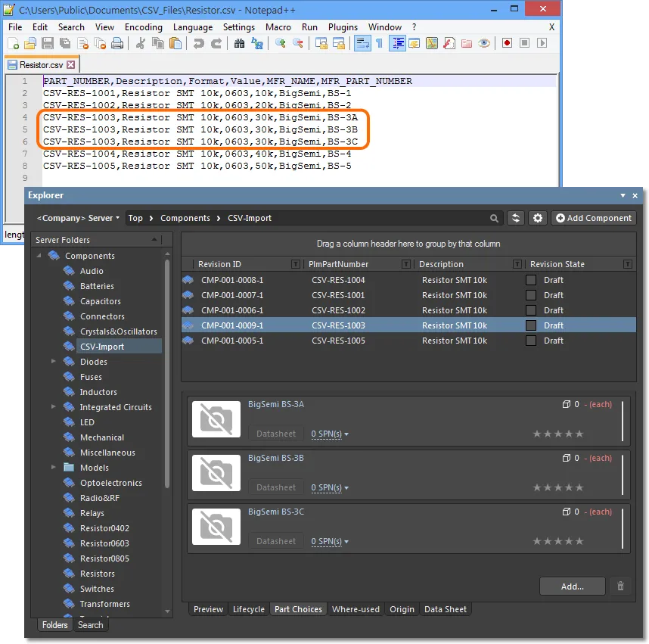Save the file using Notepad++ Save icon
Viewport: 649px width, 644px height.
[x=48, y=43]
